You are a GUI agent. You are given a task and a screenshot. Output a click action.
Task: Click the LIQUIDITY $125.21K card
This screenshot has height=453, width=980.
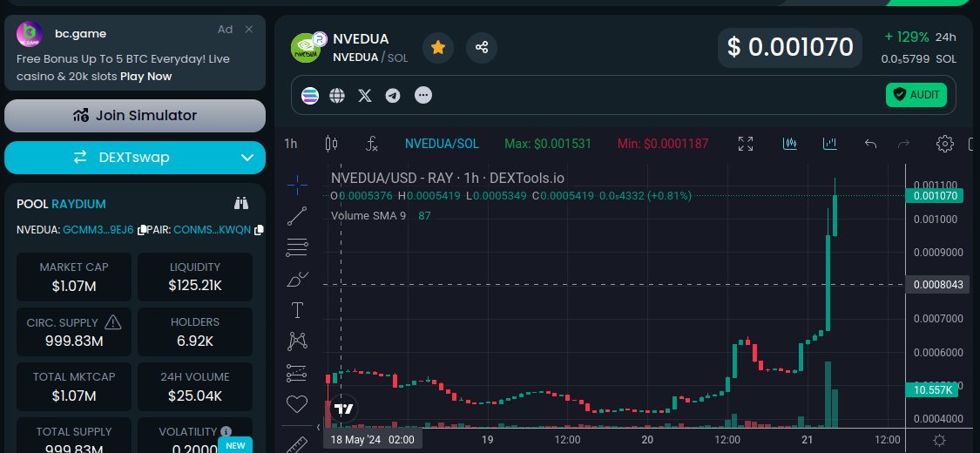pos(195,277)
